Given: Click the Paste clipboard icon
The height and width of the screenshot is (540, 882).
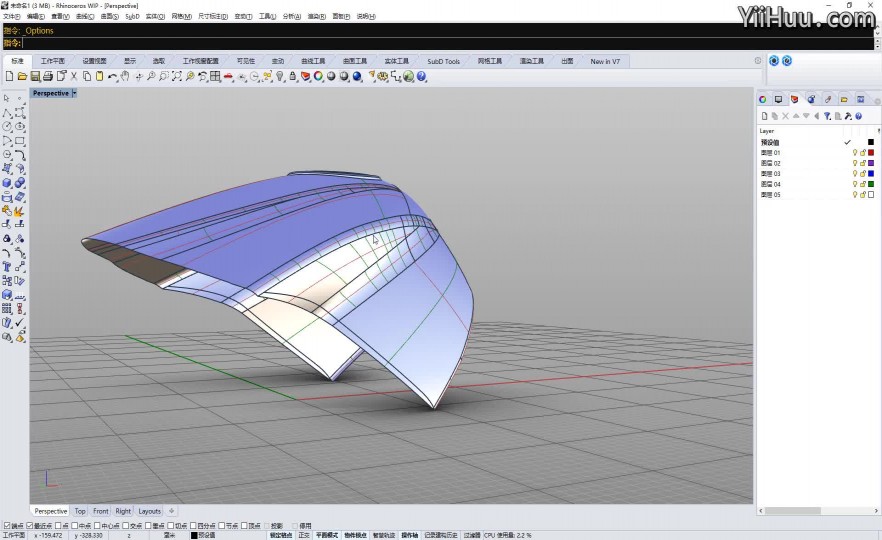Looking at the screenshot, I should pyautogui.click(x=99, y=76).
